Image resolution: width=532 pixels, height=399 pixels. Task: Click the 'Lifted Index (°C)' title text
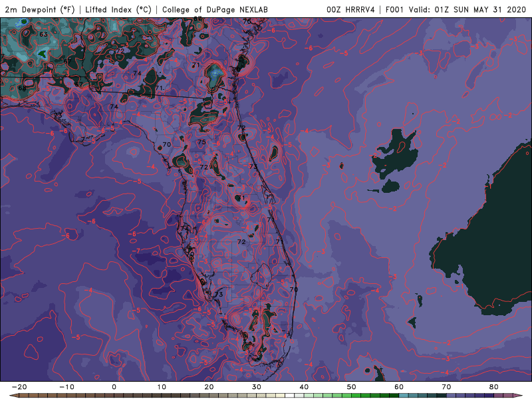tap(118, 9)
